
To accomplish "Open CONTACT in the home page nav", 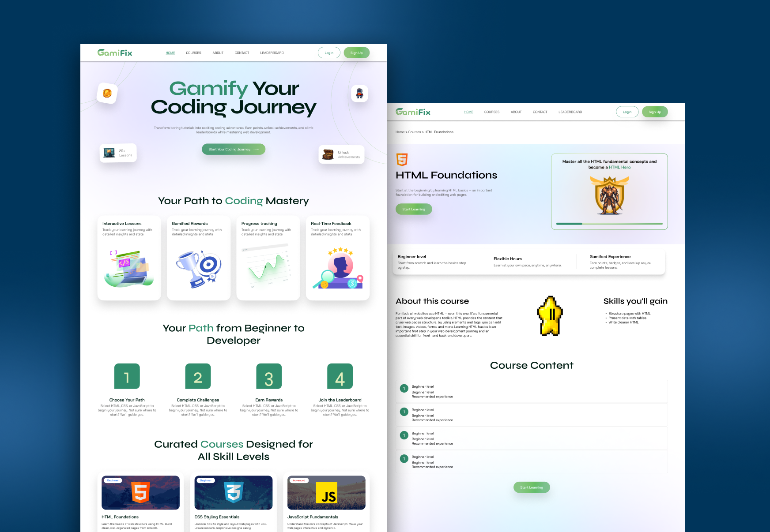I will coord(242,53).
